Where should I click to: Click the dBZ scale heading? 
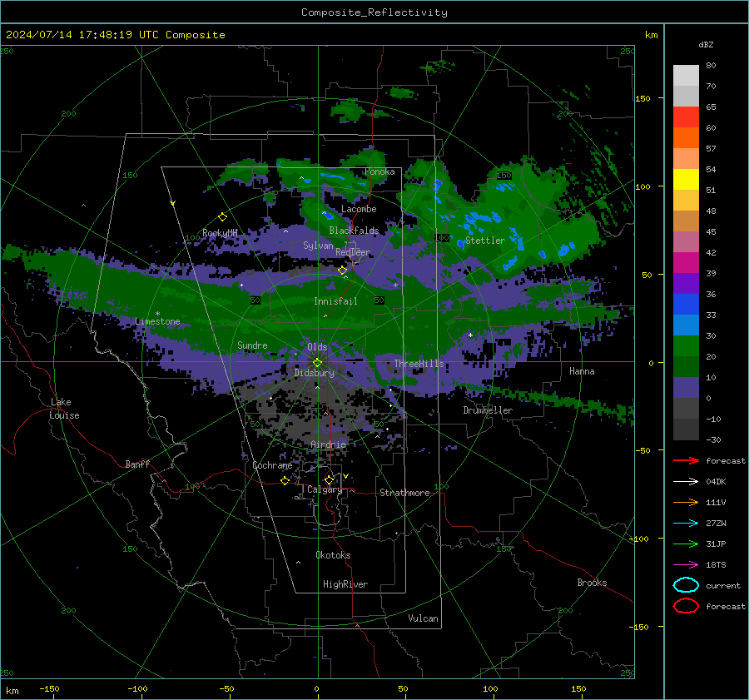pos(706,45)
